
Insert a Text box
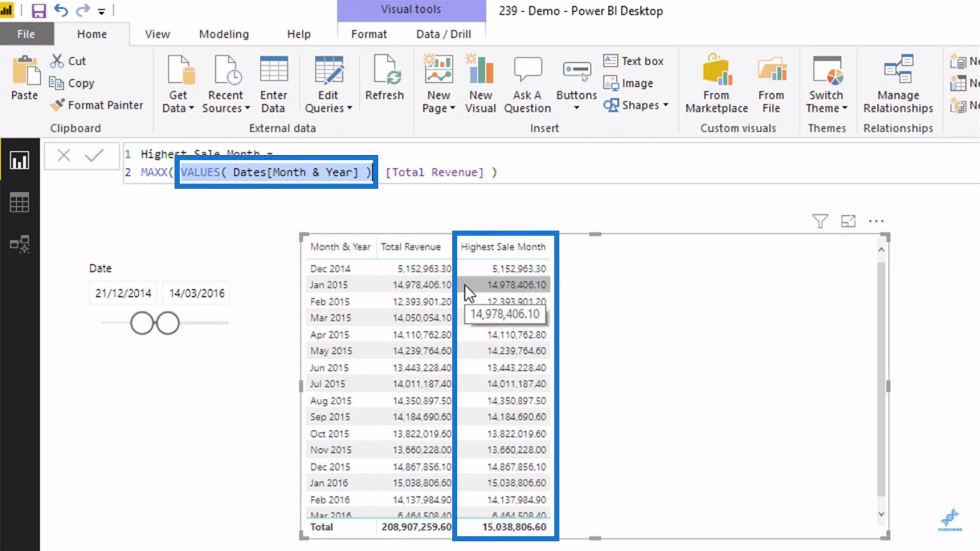tap(633, 61)
